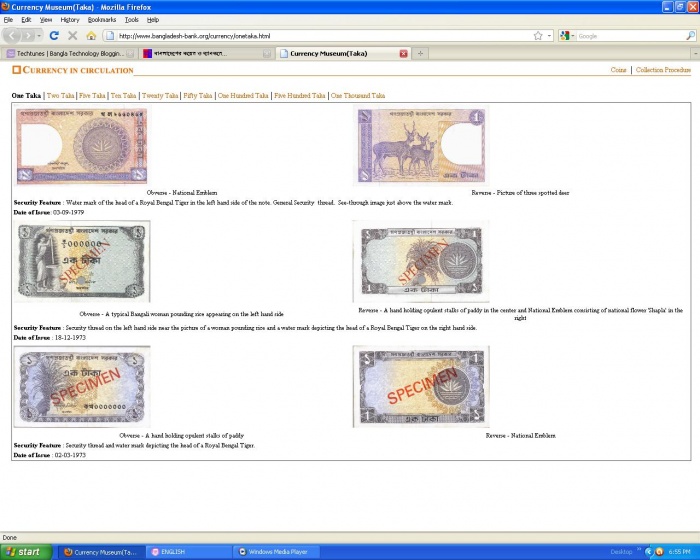Go to the Ten Taka page

tap(123, 96)
